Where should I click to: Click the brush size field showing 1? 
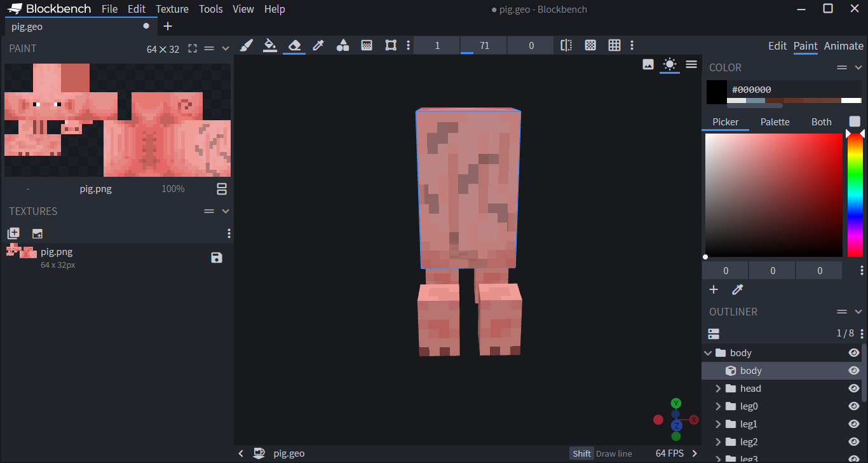tap(437, 45)
